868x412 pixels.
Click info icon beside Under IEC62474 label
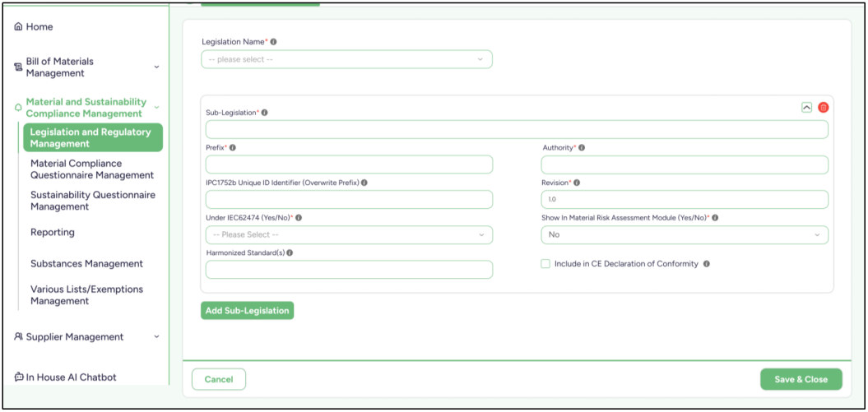point(299,218)
